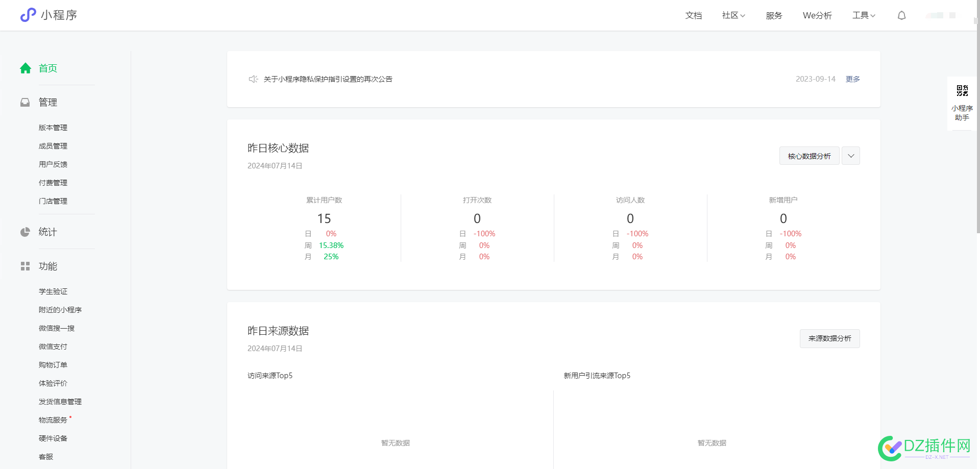The width and height of the screenshot is (980, 469).
Task: Open dropdown arrow beside 核心数据分析
Action: (851, 156)
